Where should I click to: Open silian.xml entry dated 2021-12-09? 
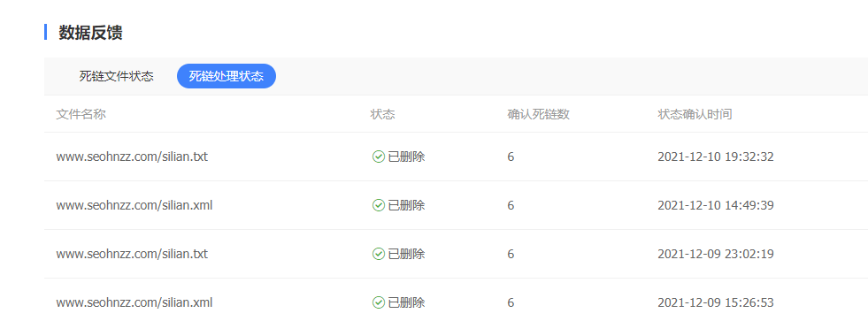click(x=134, y=302)
